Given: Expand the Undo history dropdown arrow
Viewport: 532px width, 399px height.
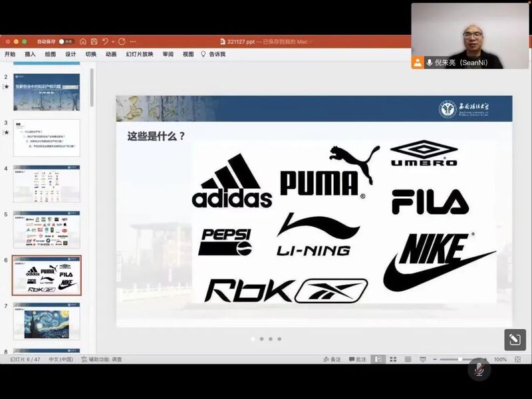Looking at the screenshot, I should click(x=112, y=41).
